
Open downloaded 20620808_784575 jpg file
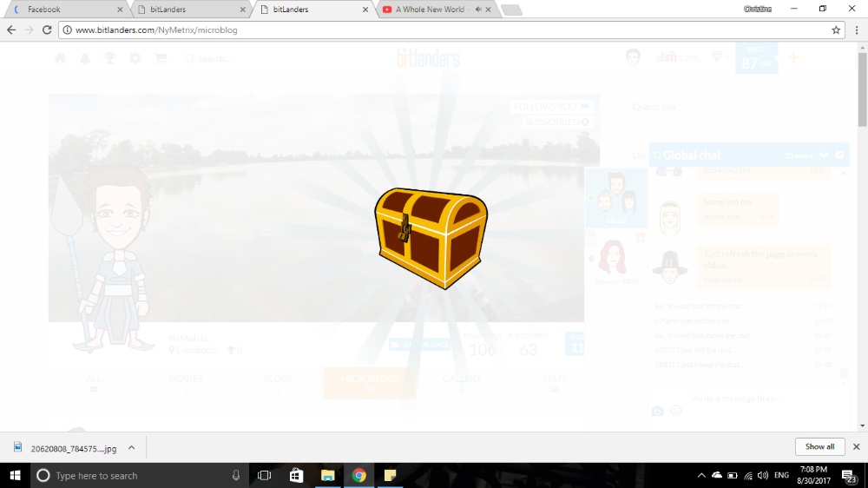tap(67, 448)
